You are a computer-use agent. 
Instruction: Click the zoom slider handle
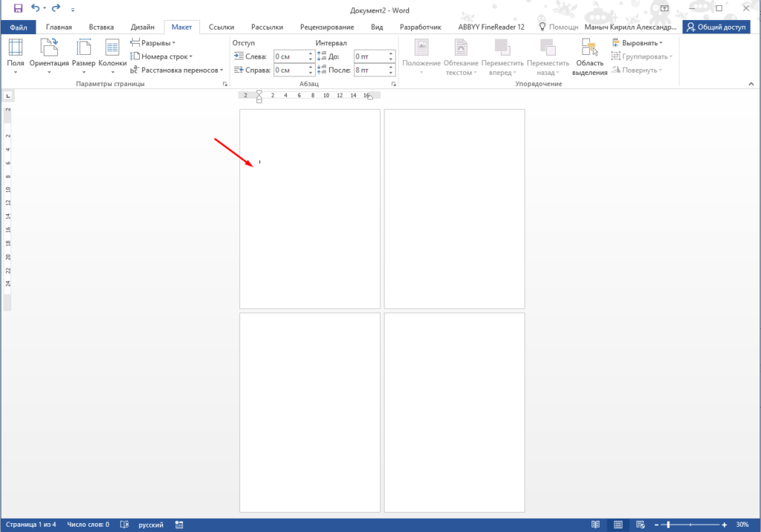click(668, 525)
